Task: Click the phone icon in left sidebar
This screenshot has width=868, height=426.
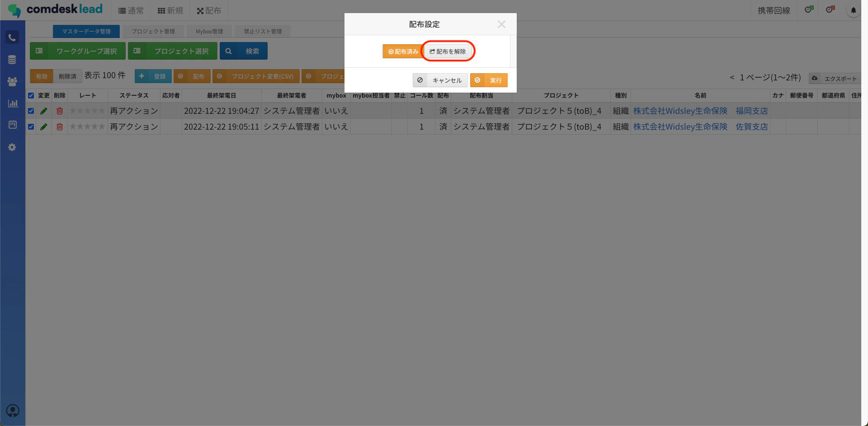Action: (x=12, y=37)
